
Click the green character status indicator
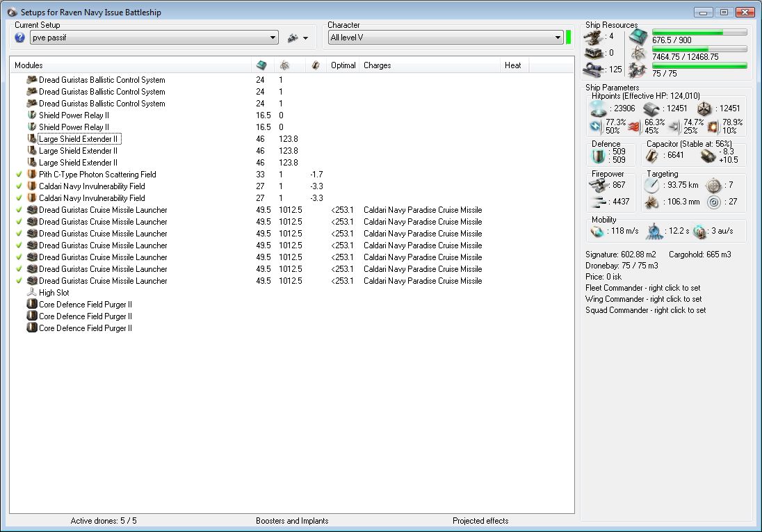click(568, 38)
